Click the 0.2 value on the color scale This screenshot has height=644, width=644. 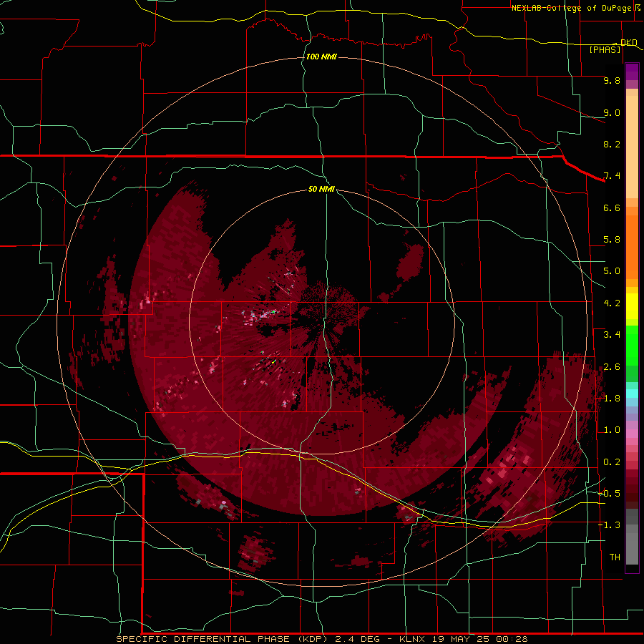coord(612,462)
